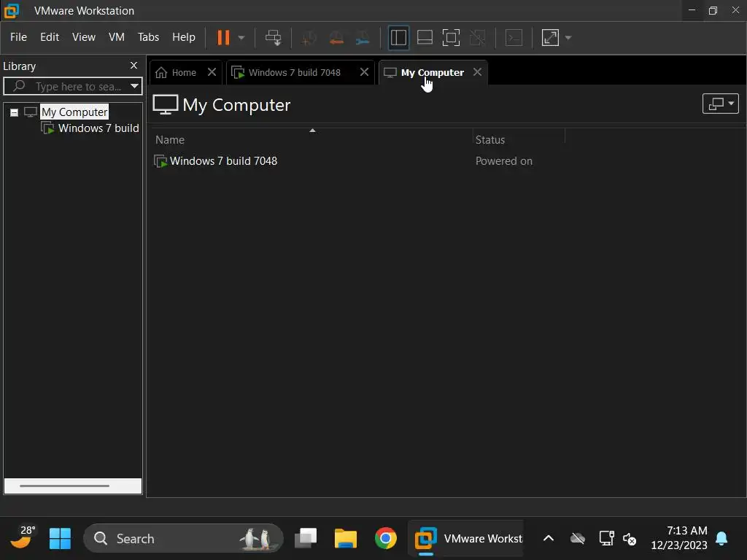Click the library horizontal scrollbar
Screen dimensions: 747x560
[x=64, y=486]
